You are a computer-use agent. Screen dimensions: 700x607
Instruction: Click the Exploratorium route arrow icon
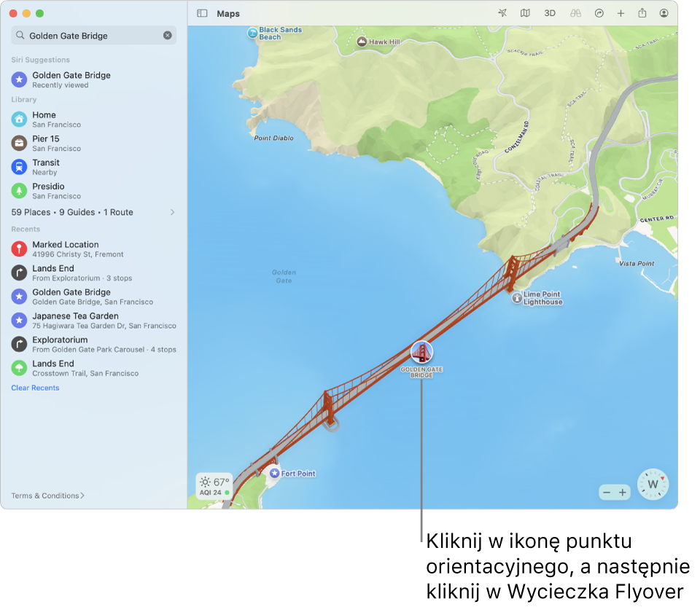point(19,344)
